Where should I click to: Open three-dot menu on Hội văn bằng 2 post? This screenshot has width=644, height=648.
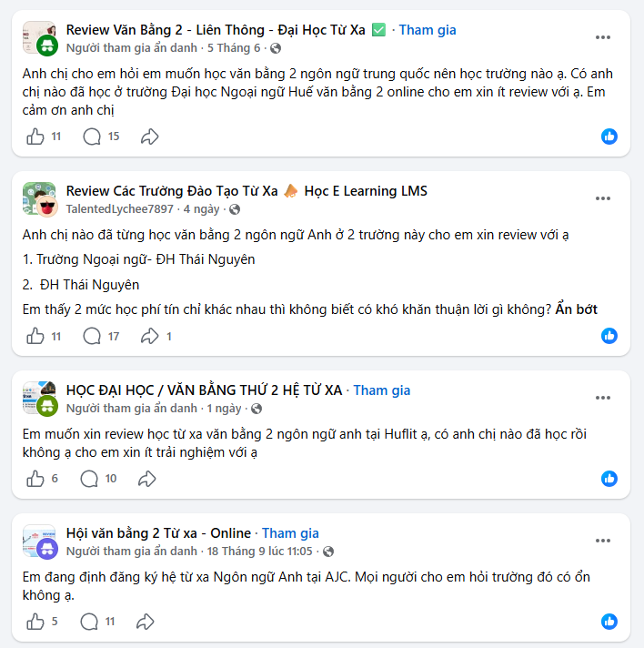(x=603, y=541)
